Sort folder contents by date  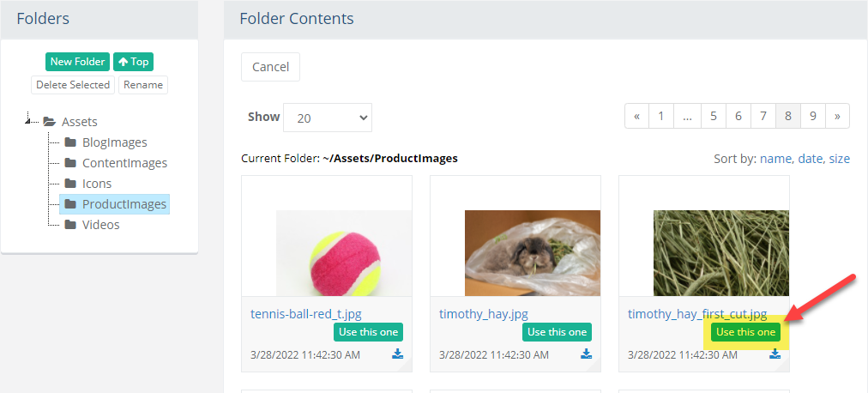click(810, 159)
